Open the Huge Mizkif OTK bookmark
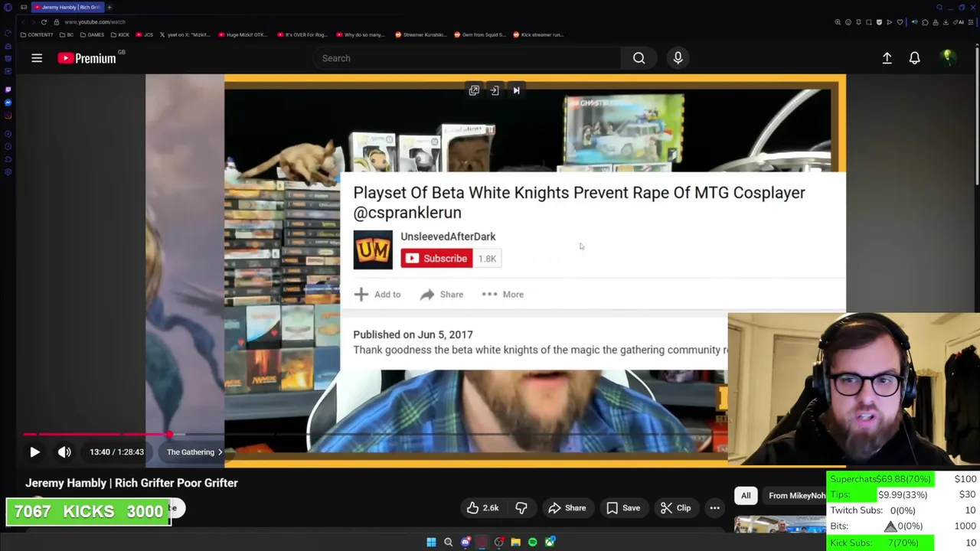This screenshot has height=551, width=980. tap(243, 34)
